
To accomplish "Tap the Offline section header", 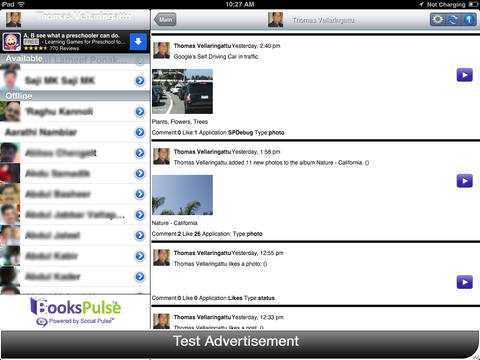I will [75, 96].
